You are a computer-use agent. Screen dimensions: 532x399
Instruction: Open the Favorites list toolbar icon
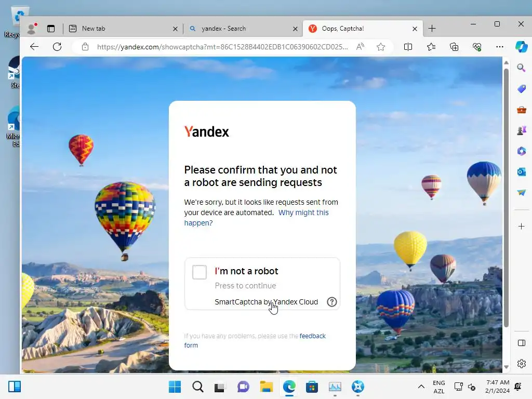pyautogui.click(x=431, y=47)
